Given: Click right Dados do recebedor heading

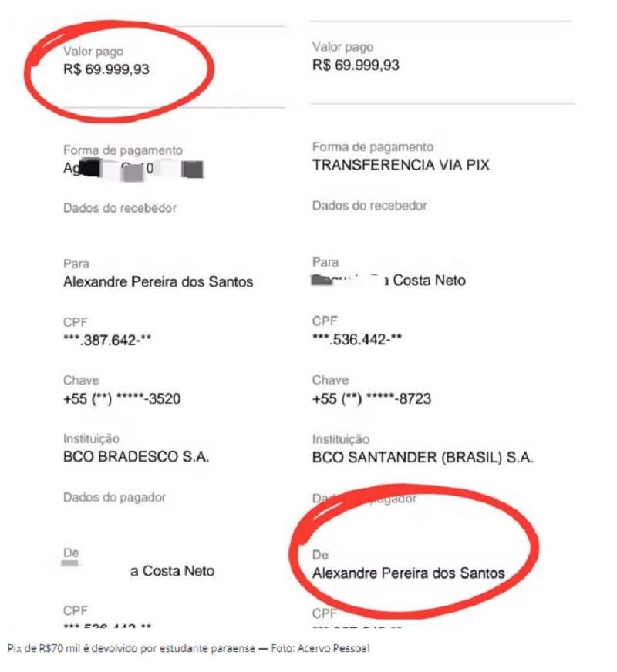Looking at the screenshot, I should 369,206.
